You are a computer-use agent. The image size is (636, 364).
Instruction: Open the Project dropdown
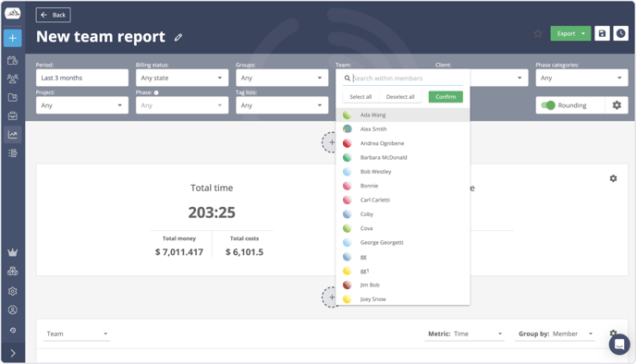pos(82,105)
